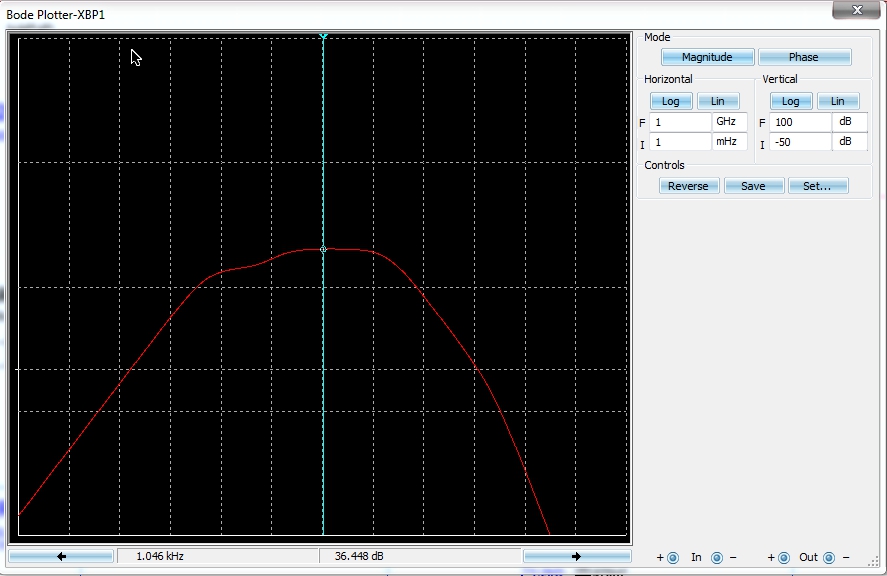The image size is (887, 576).
Task: Set the Vertical axis to Log
Action: (x=790, y=101)
